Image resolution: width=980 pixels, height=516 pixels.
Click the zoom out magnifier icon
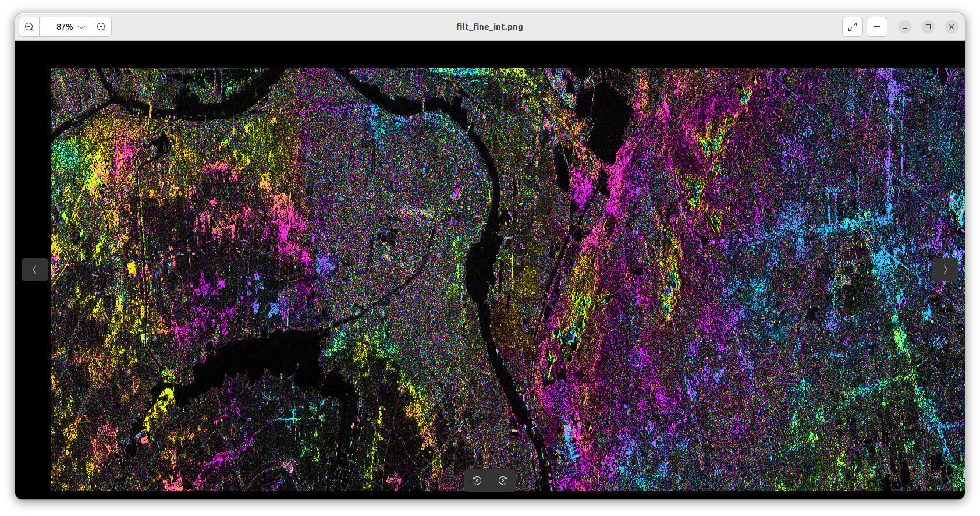(x=29, y=27)
